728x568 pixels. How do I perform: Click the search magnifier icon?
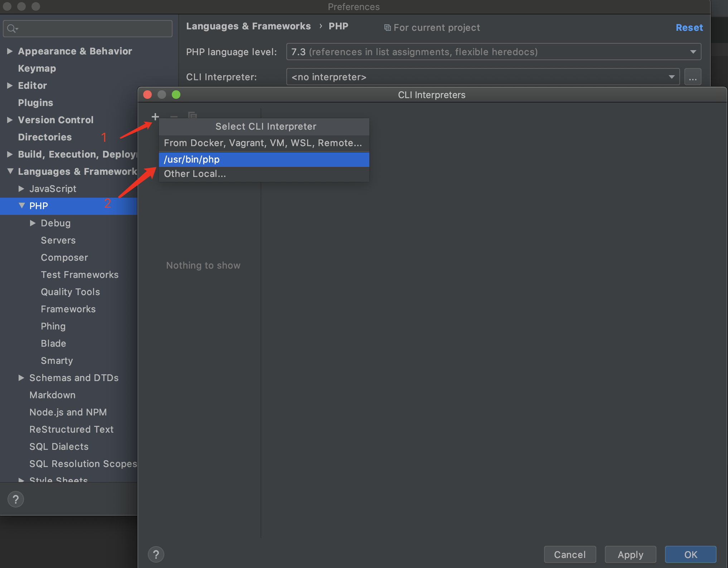coord(12,29)
